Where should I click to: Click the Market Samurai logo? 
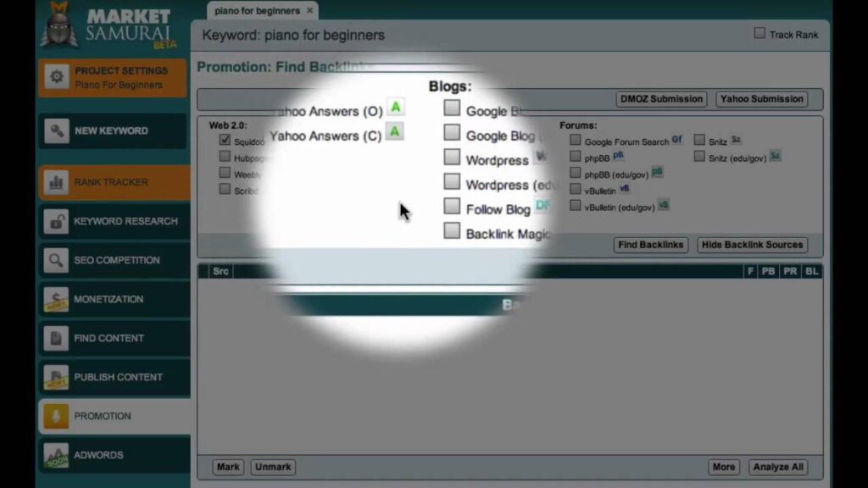coord(110,26)
